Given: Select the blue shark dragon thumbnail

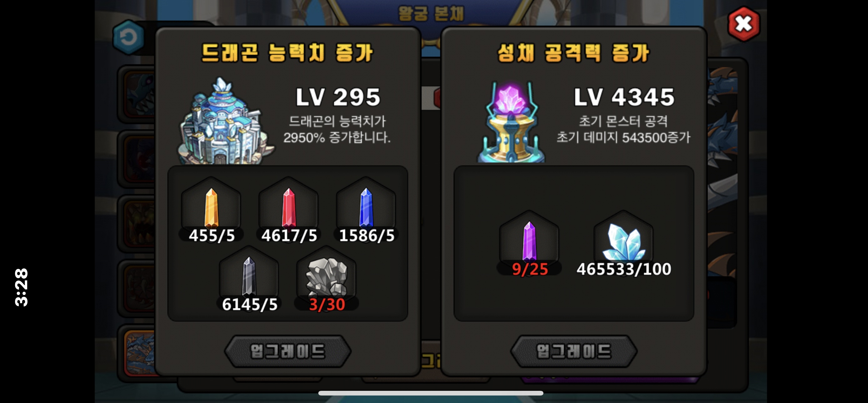Looking at the screenshot, I should (138, 94).
